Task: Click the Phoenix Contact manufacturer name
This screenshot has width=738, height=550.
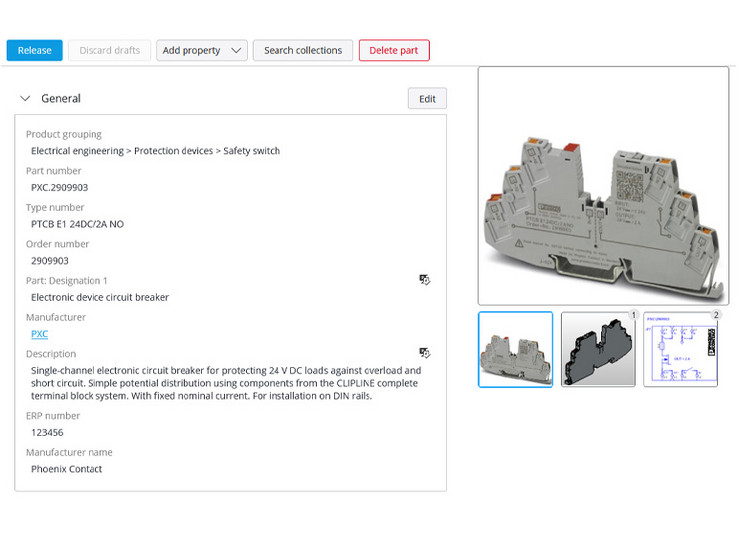Action: (66, 469)
